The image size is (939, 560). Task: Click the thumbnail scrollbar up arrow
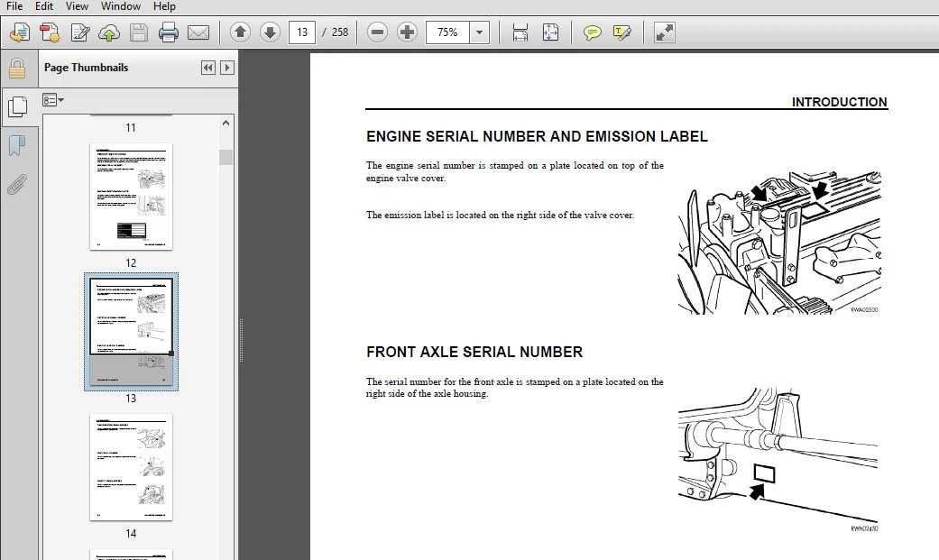coord(226,123)
